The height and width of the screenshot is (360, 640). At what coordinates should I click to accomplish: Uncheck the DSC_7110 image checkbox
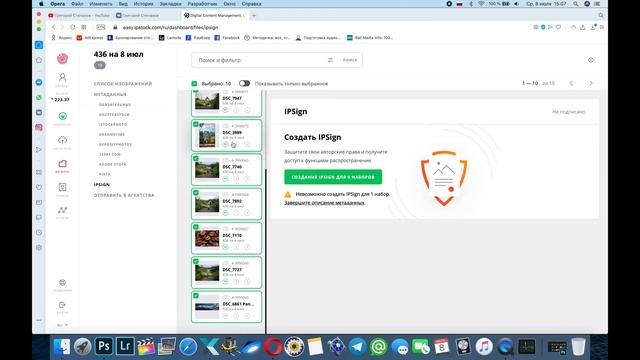coord(196,227)
